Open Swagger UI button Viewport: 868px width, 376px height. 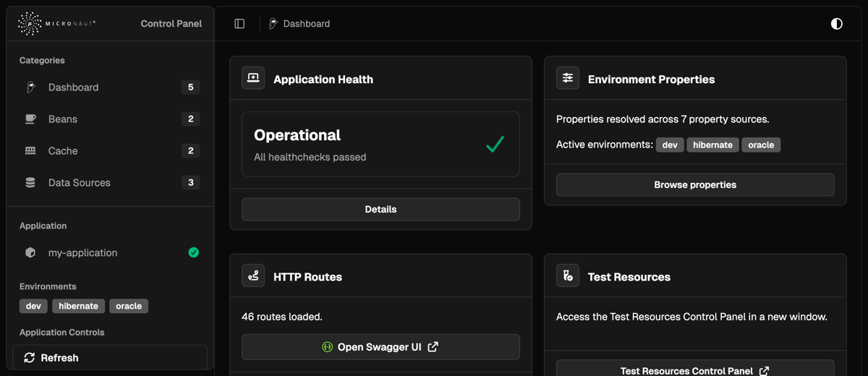(380, 347)
